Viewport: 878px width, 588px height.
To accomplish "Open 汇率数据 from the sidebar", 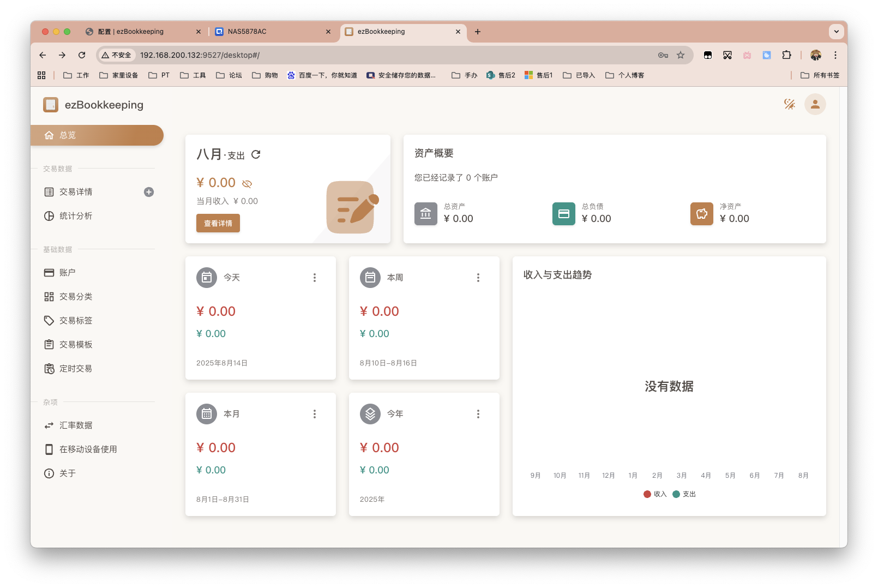I will point(76,425).
